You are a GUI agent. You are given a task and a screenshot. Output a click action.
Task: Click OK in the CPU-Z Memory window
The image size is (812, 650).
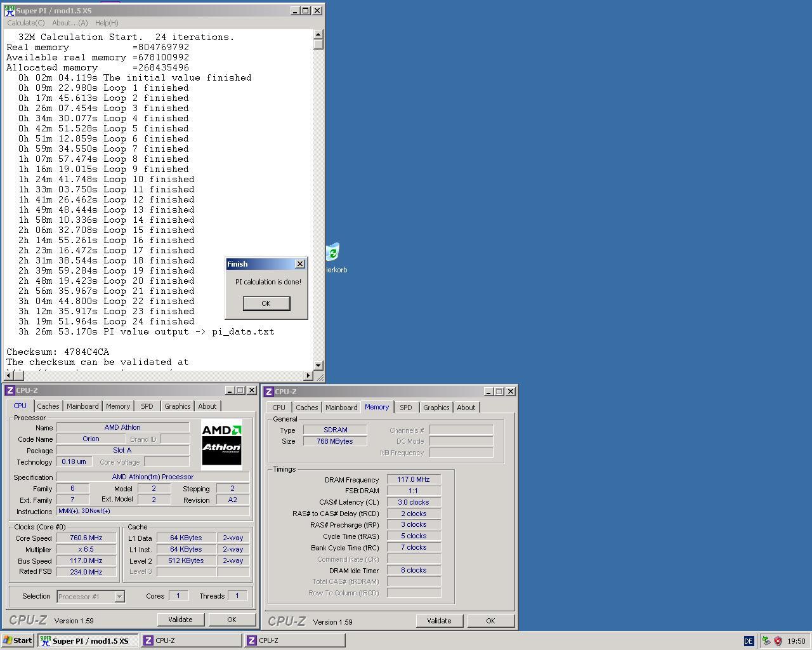tap(490, 621)
